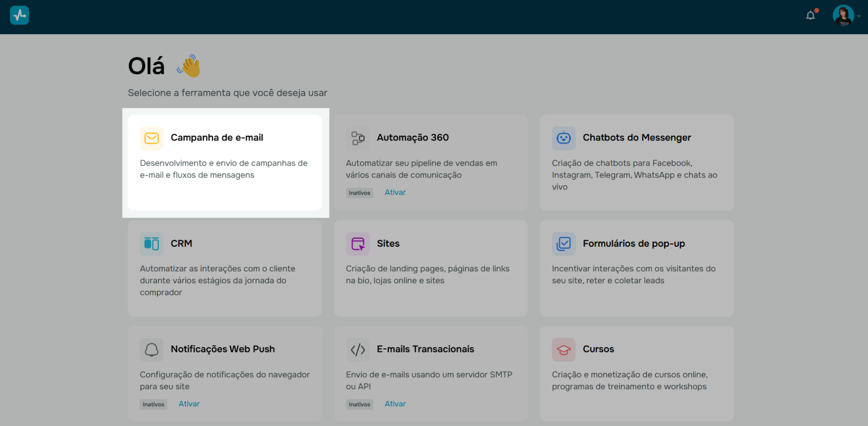The image size is (868, 426).
Task: Click the Inativos badge under Automação 360
Action: click(359, 192)
